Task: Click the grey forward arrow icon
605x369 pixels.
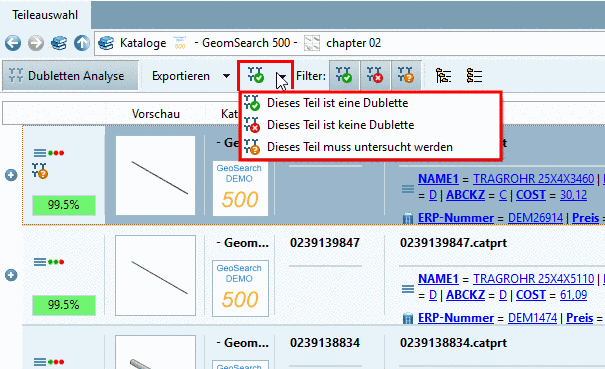Action: tap(36, 43)
